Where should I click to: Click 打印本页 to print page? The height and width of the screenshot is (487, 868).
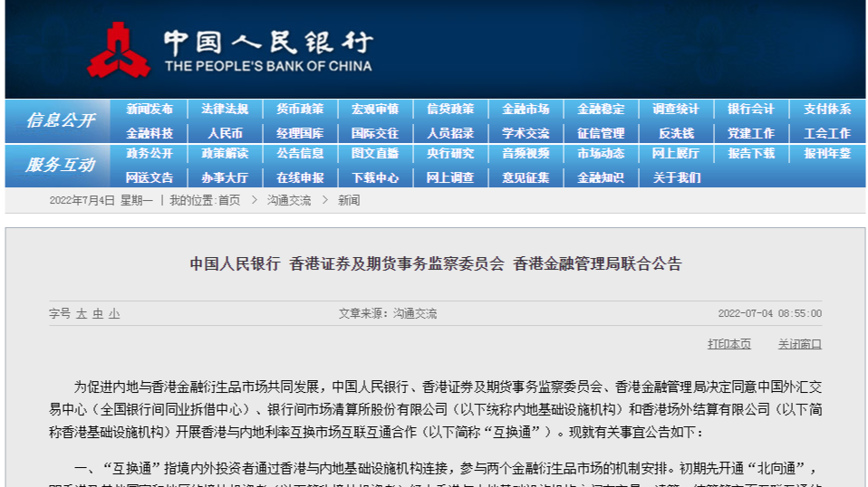pos(729,344)
